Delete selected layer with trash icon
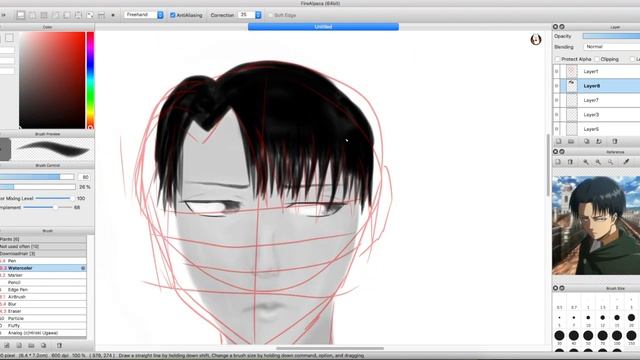The width and height of the screenshot is (640, 360). point(615,141)
